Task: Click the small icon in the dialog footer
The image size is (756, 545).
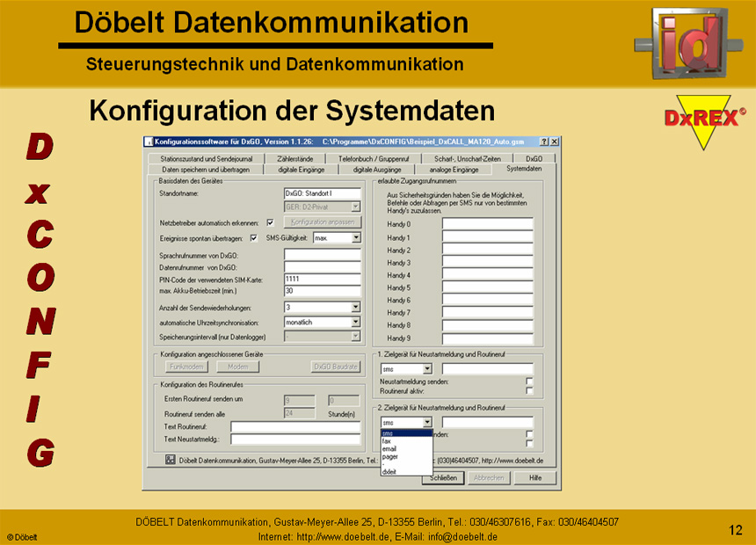Action: tap(171, 460)
